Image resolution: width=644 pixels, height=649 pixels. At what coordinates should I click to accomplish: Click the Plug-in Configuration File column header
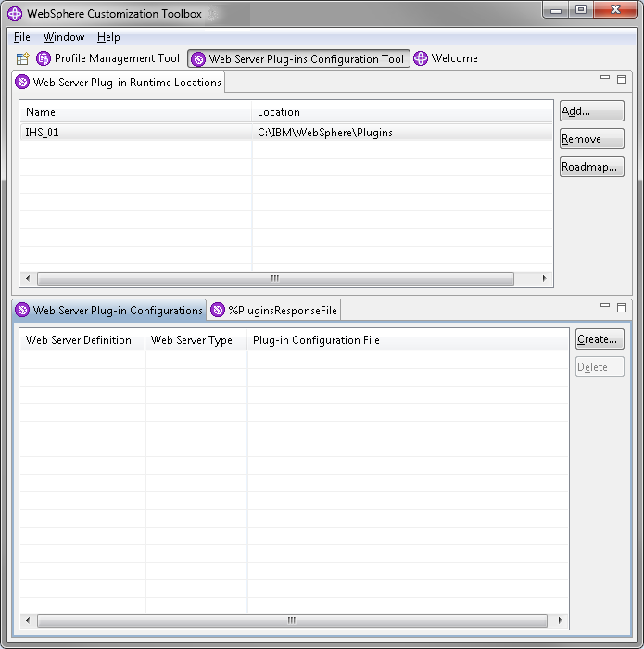(x=408, y=340)
